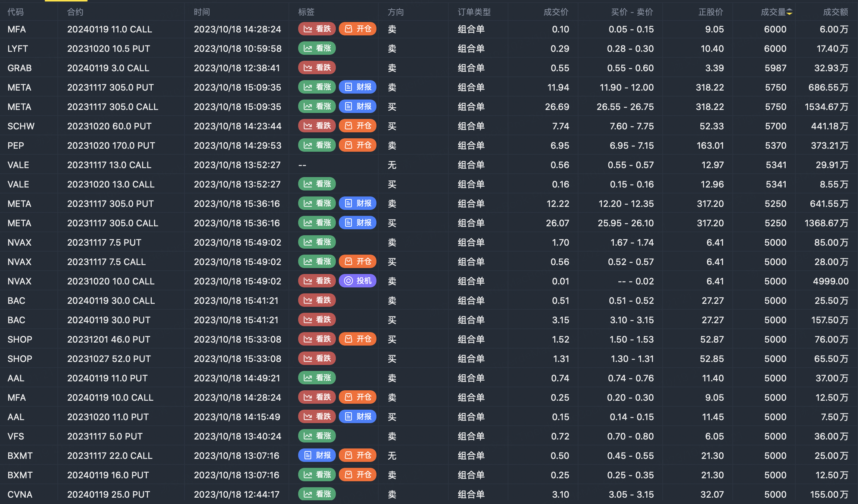The height and width of the screenshot is (504, 858).
Task: Click the 订单类型 column header
Action: tap(474, 12)
